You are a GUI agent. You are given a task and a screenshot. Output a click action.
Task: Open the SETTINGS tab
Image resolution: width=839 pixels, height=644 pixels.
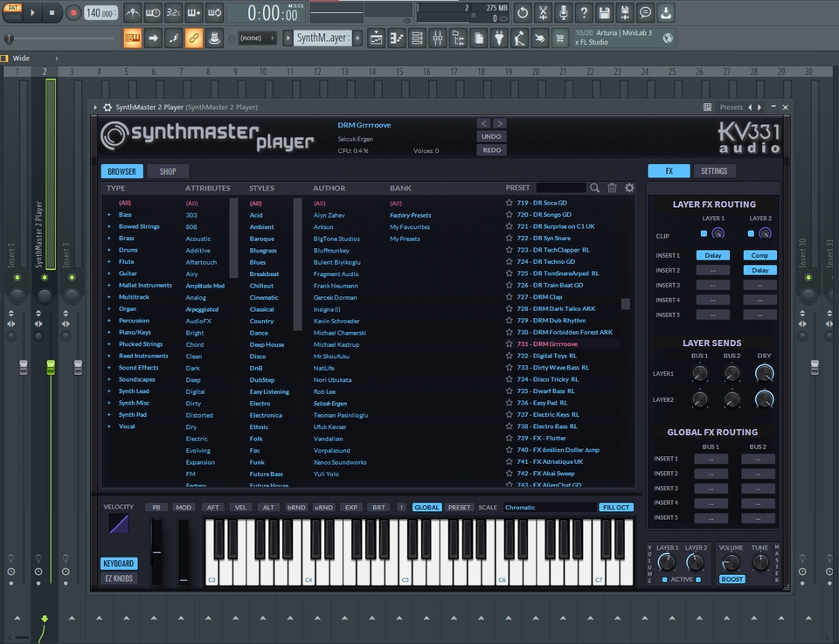714,170
